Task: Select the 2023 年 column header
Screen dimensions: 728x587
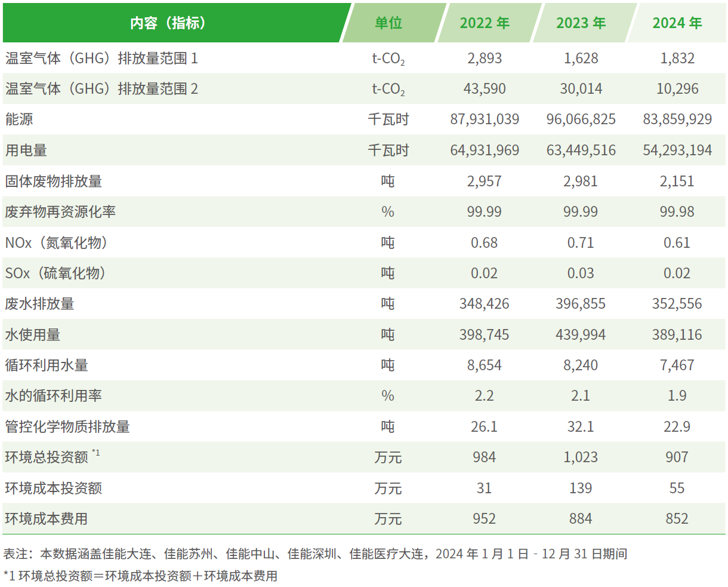Action: [581, 23]
